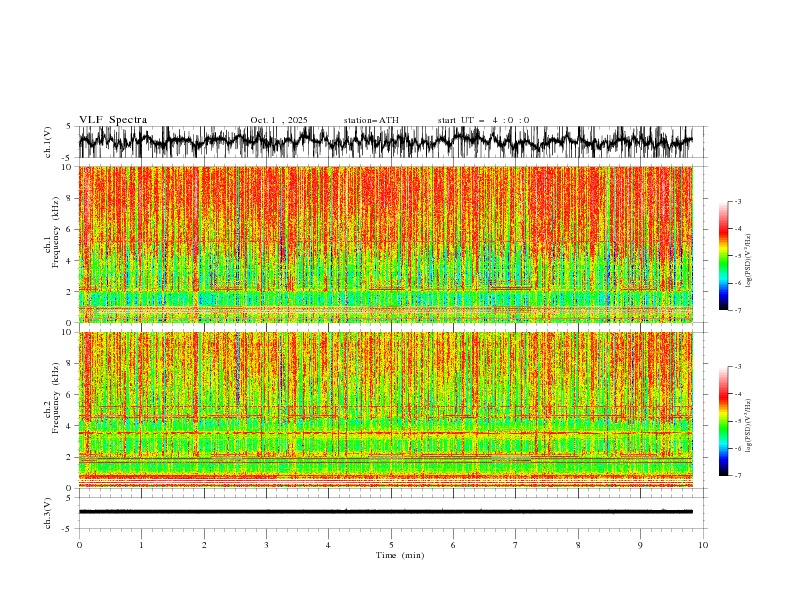
Task: Click the 'ch.3(V)' waveform axis label
Action: 48,513
